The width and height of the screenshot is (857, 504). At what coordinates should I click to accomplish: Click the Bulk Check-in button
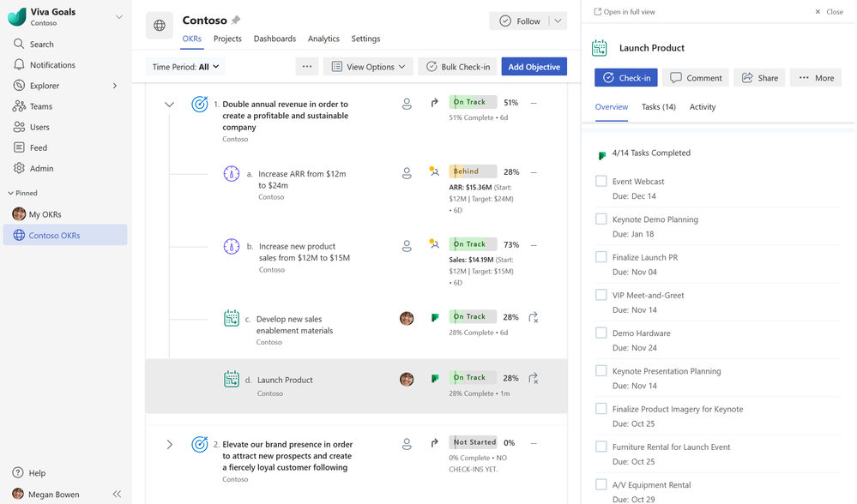tap(457, 67)
